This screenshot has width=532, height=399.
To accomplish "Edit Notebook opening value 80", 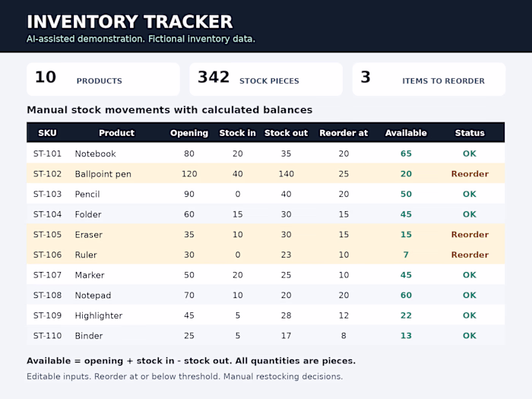I will click(189, 154).
